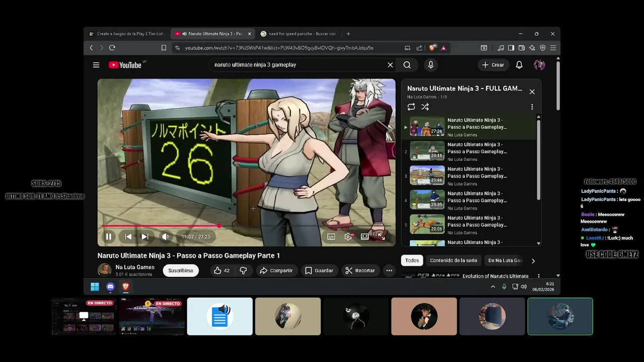Bookmark this page in the address bar
Screen dimensions: 644x362
coord(164,48)
